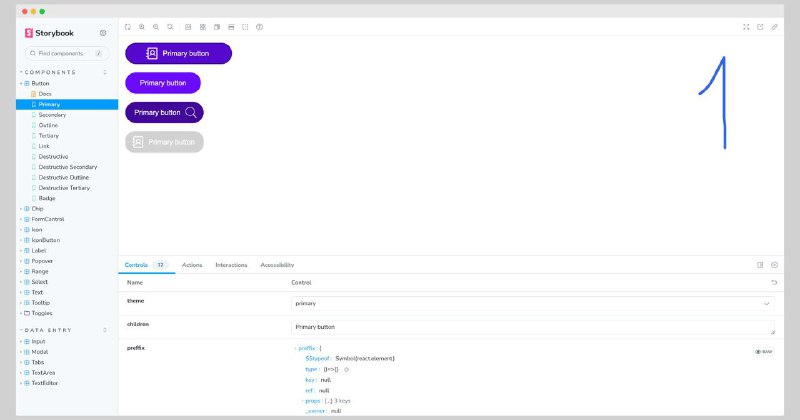800x420 pixels.
Task: Click the zoom out toolbar icon
Action: point(156,27)
